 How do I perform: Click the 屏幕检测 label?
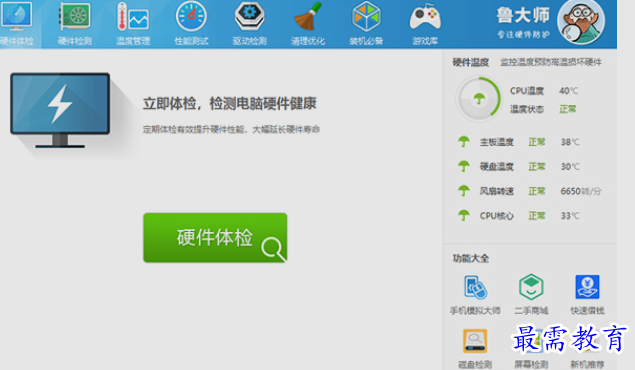[x=531, y=364]
